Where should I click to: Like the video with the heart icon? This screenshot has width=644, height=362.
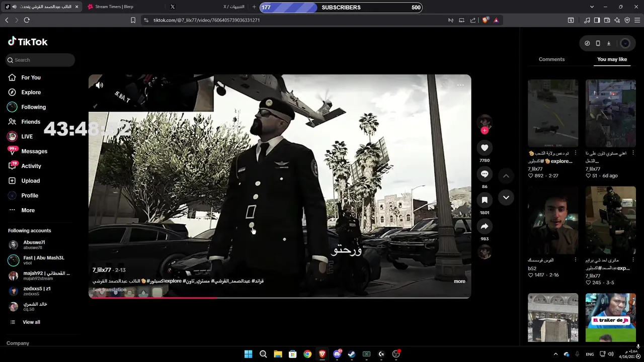485,148
